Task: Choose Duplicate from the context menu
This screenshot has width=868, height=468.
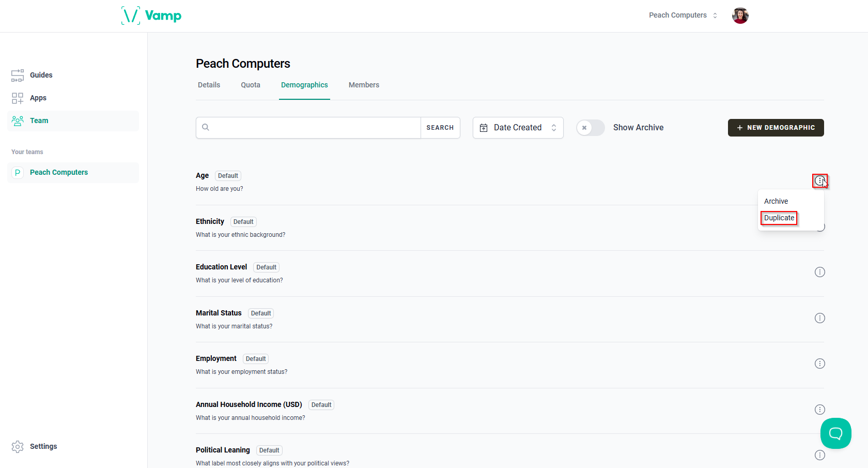Action: pyautogui.click(x=779, y=218)
